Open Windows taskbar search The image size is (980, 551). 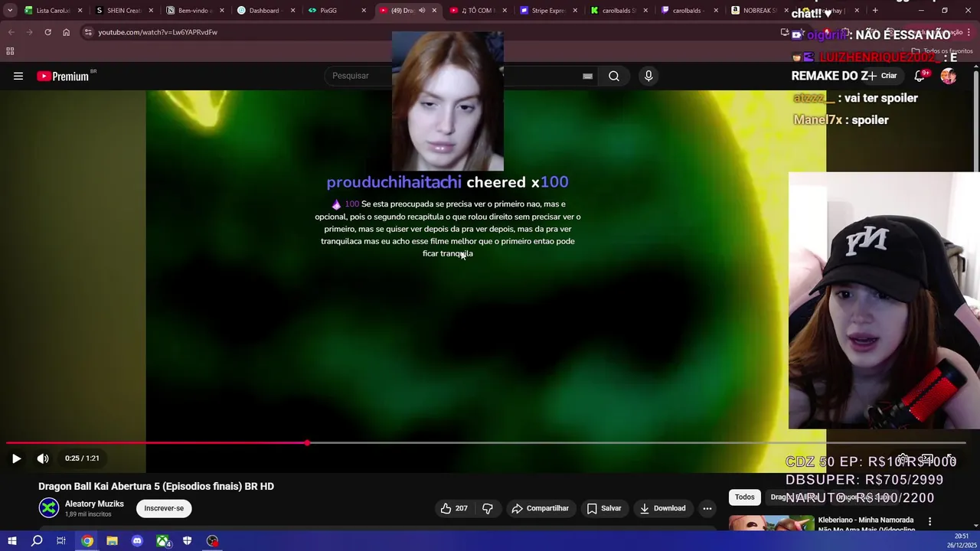pyautogui.click(x=37, y=541)
